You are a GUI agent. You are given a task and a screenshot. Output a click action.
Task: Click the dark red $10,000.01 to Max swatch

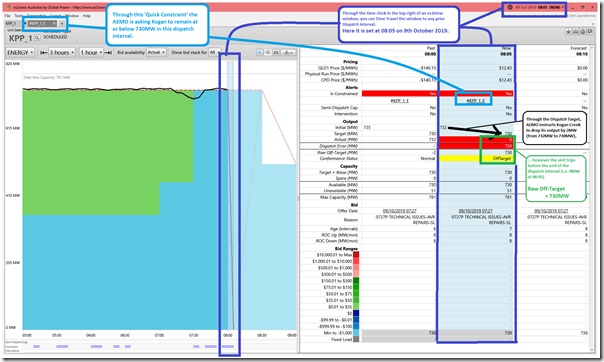tap(356, 255)
